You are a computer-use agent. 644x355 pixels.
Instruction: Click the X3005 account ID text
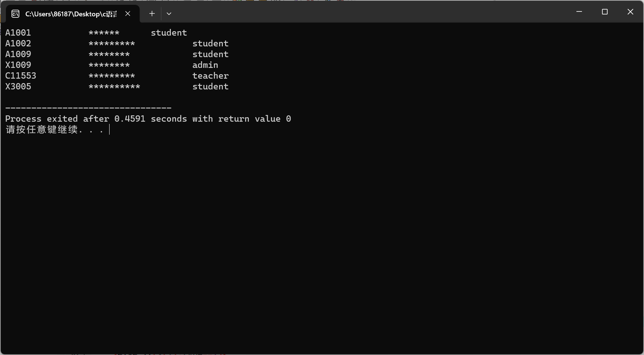18,86
